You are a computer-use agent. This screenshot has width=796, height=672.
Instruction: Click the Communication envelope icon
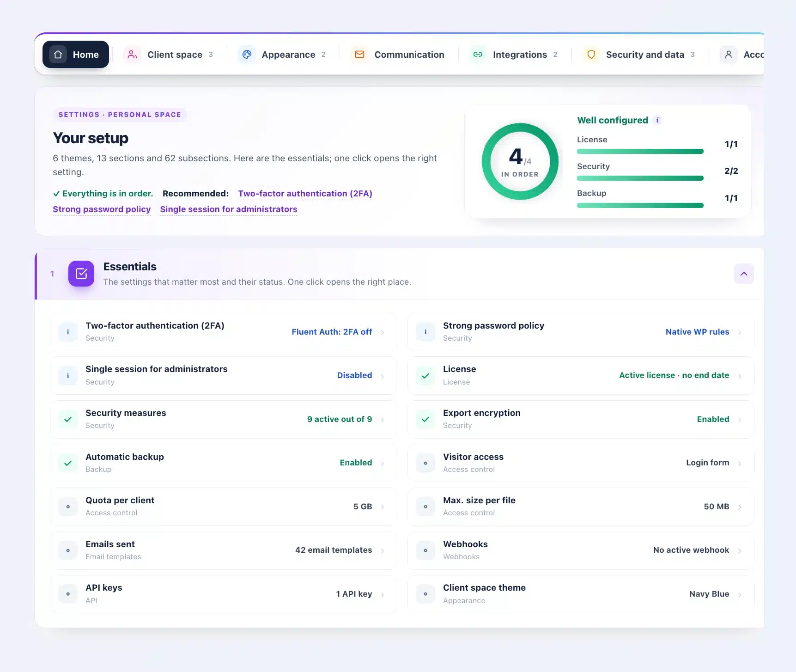coord(359,55)
